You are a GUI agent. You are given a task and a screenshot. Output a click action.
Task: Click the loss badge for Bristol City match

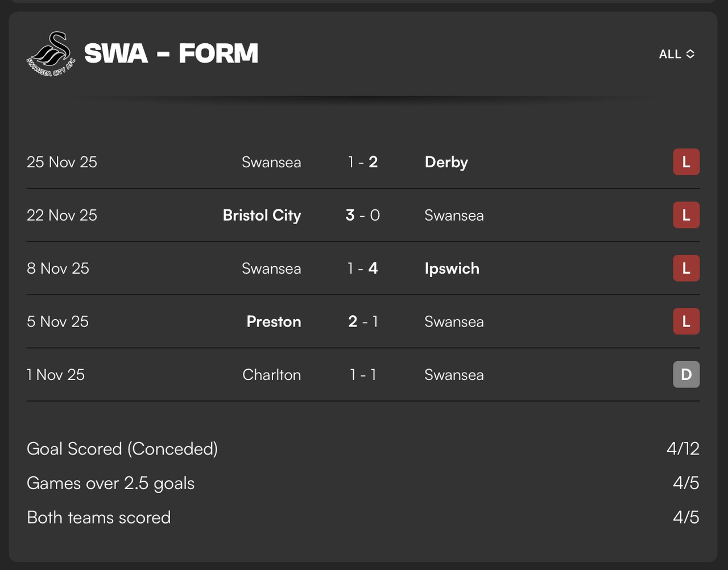[x=686, y=215]
